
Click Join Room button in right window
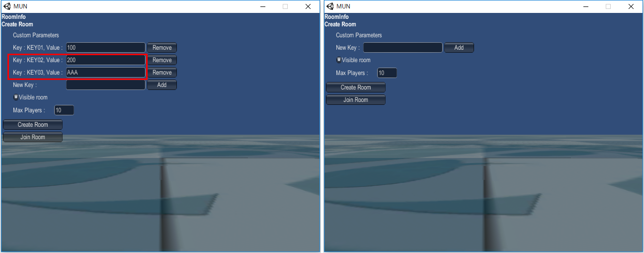coord(356,100)
